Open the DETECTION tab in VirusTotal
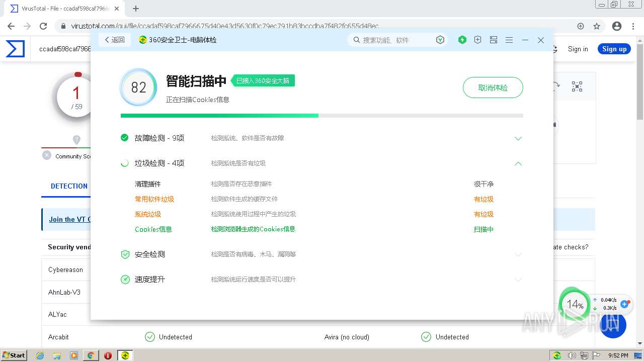This screenshot has height=362, width=644. [69, 186]
